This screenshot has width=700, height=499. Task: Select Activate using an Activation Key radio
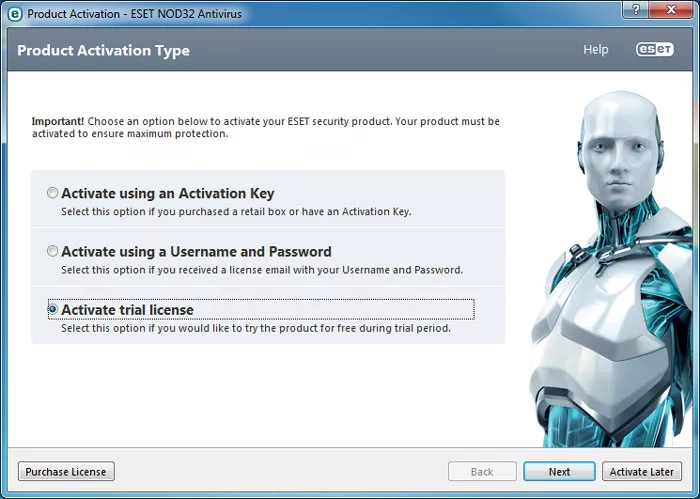[53, 193]
